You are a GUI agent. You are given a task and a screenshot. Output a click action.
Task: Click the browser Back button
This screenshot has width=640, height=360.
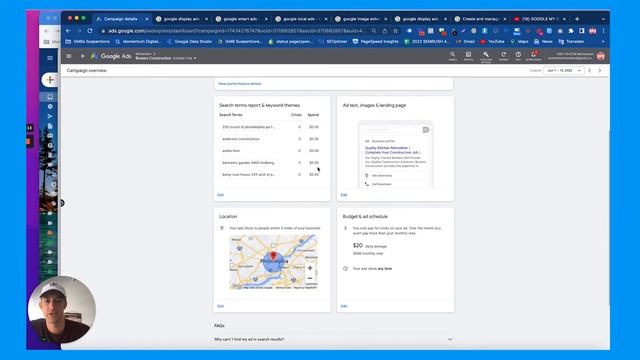68,31
